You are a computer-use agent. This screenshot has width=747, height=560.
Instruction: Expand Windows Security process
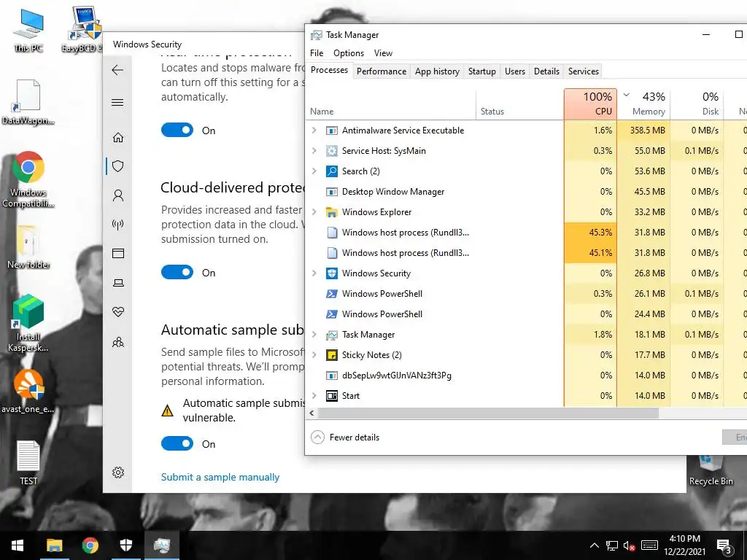(314, 273)
